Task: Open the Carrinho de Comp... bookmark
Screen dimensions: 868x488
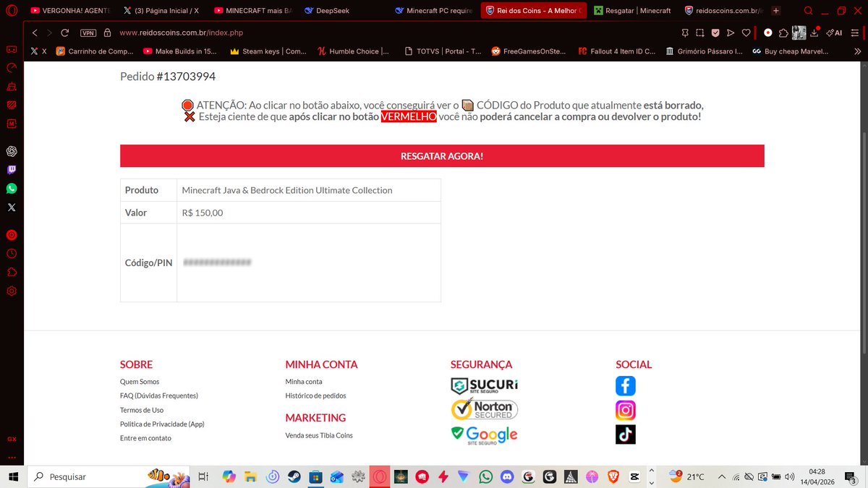Action: click(x=95, y=51)
